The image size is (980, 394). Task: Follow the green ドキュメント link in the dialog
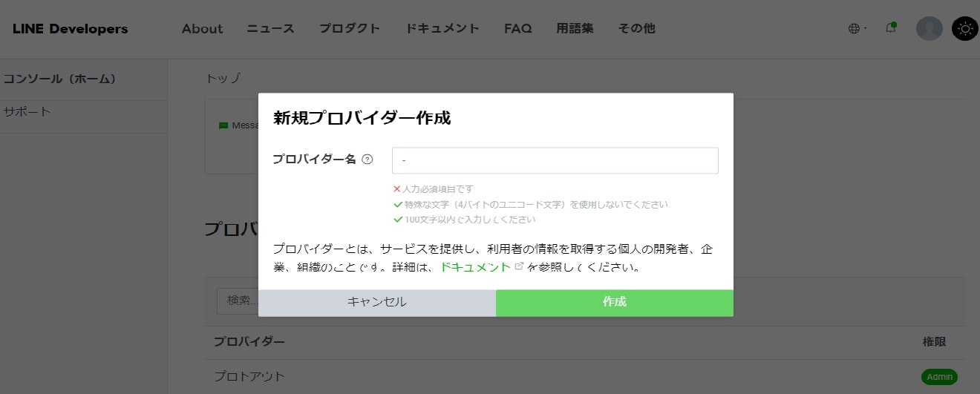point(475,266)
